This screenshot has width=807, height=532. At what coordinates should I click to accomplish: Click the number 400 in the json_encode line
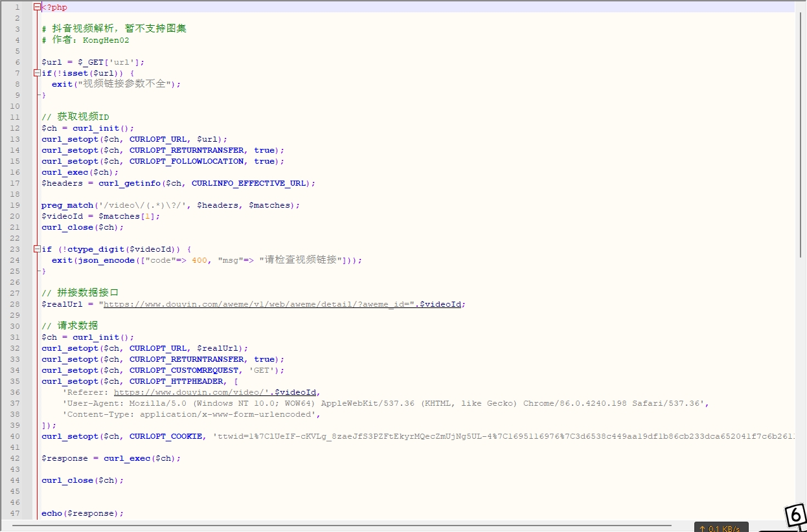199,260
